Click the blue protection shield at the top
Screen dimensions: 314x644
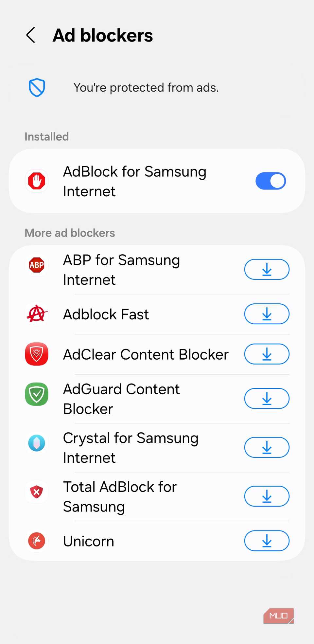coord(36,87)
